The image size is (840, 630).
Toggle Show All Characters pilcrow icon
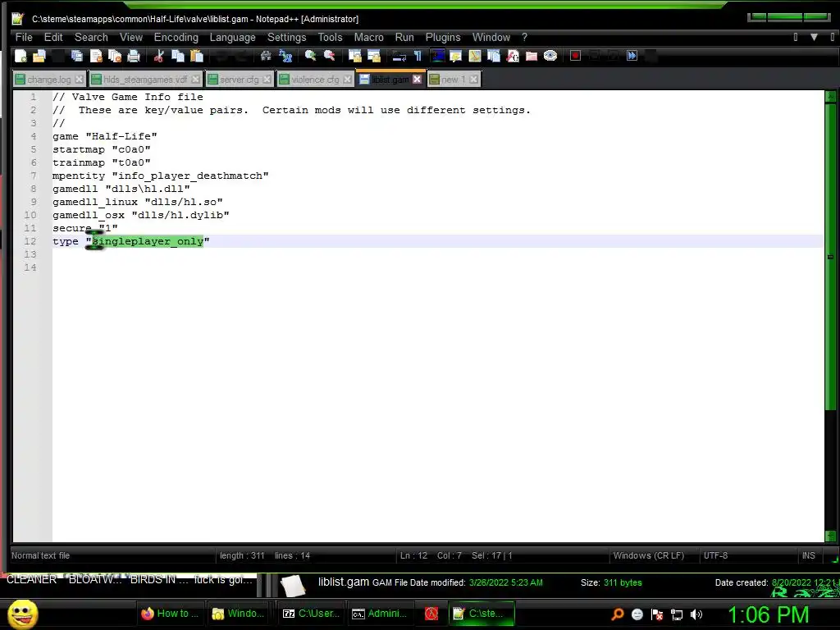(418, 56)
